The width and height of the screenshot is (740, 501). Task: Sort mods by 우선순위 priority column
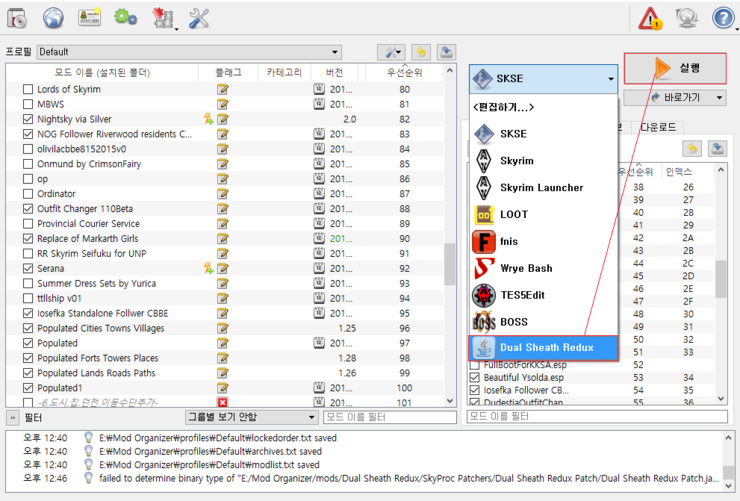404,72
